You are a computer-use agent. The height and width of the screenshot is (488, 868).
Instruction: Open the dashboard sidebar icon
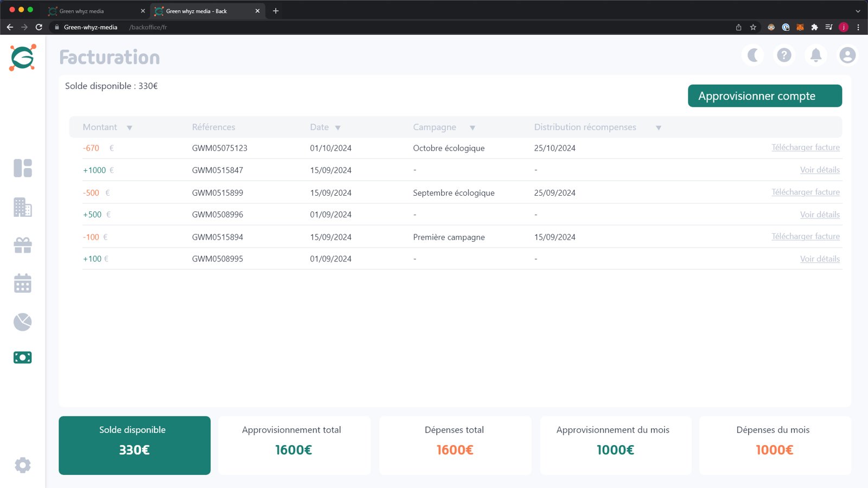(x=23, y=168)
